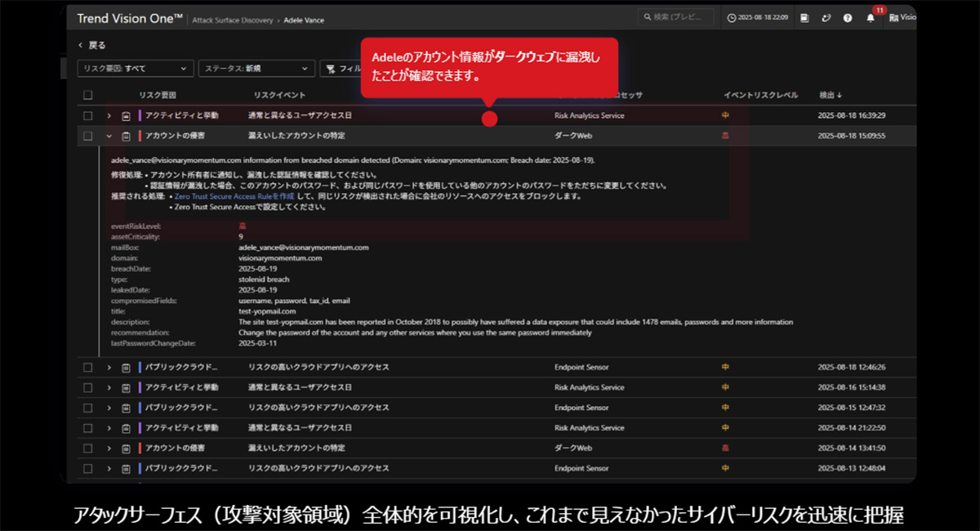The width and height of the screenshot is (980, 531).
Task: Click Endpoint Sensor in the 12:46:26 row
Action: click(581, 368)
